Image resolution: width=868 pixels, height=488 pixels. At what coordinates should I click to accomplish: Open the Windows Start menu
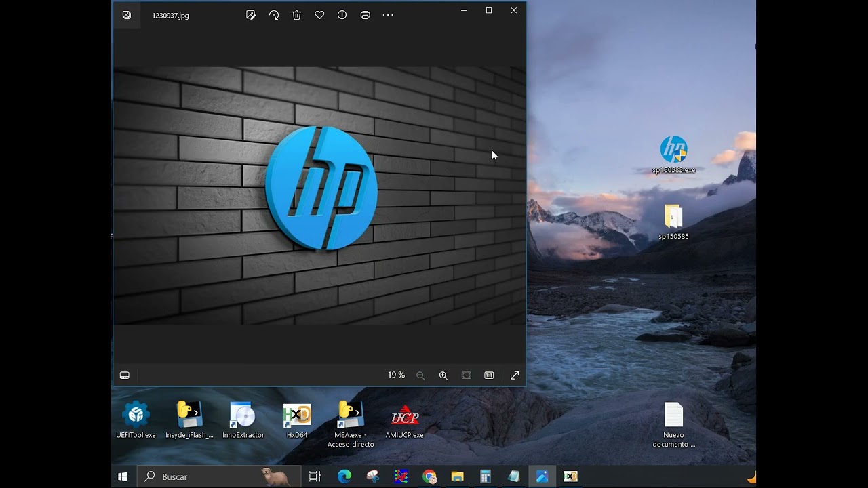point(123,476)
